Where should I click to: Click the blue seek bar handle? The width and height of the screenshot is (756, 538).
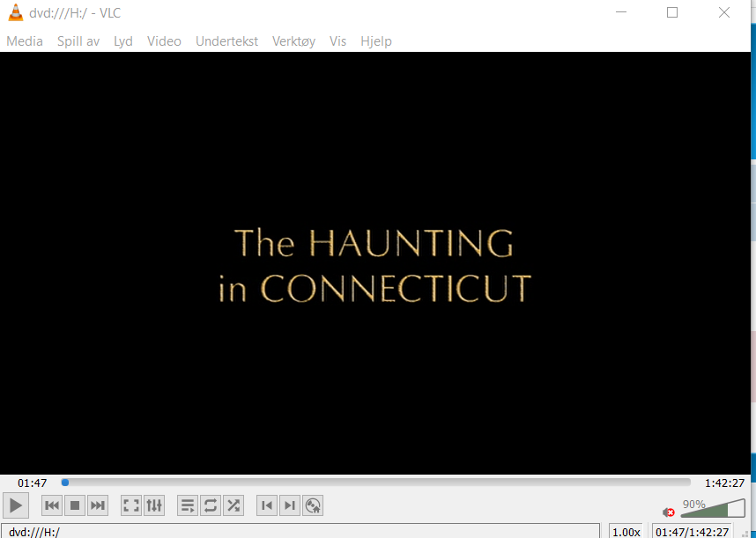point(65,483)
